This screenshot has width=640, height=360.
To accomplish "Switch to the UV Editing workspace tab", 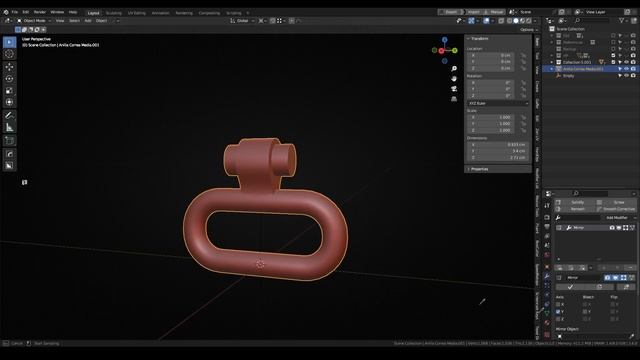I will click(x=137, y=13).
